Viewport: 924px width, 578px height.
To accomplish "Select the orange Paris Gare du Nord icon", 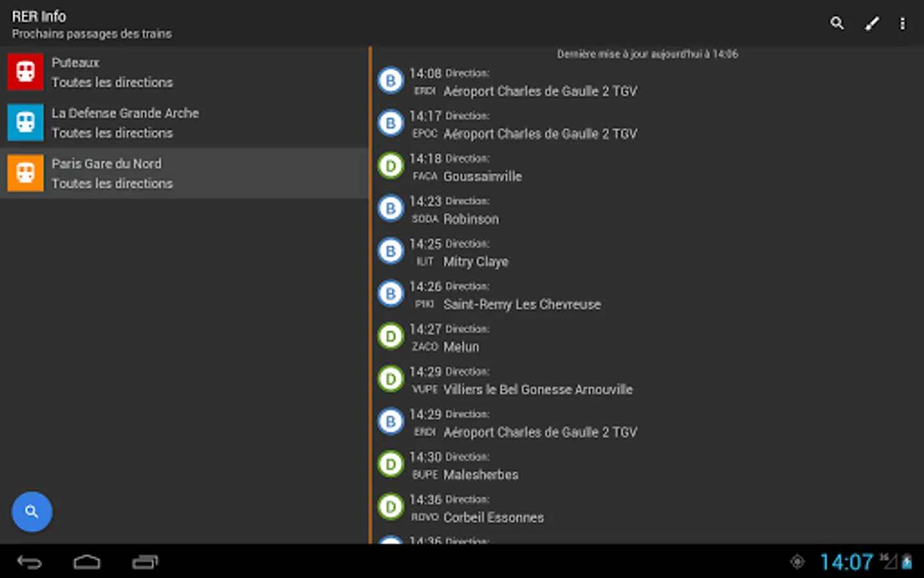I will coord(26,173).
